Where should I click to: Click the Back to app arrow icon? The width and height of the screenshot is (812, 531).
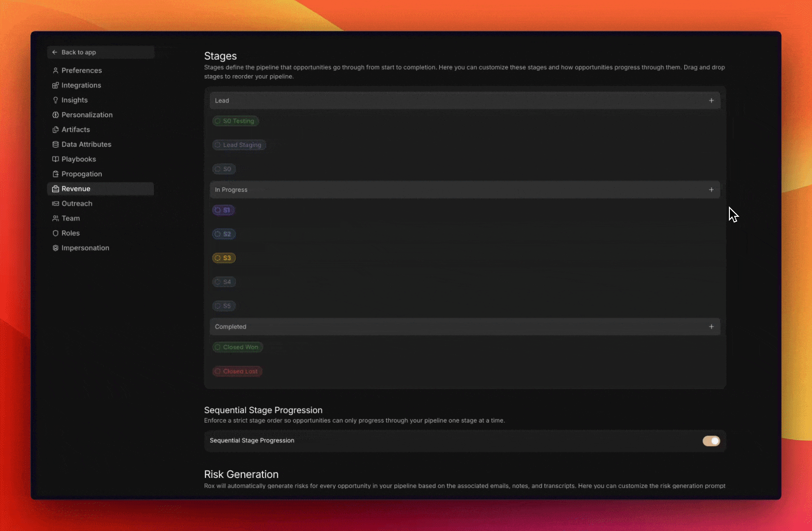click(x=55, y=52)
